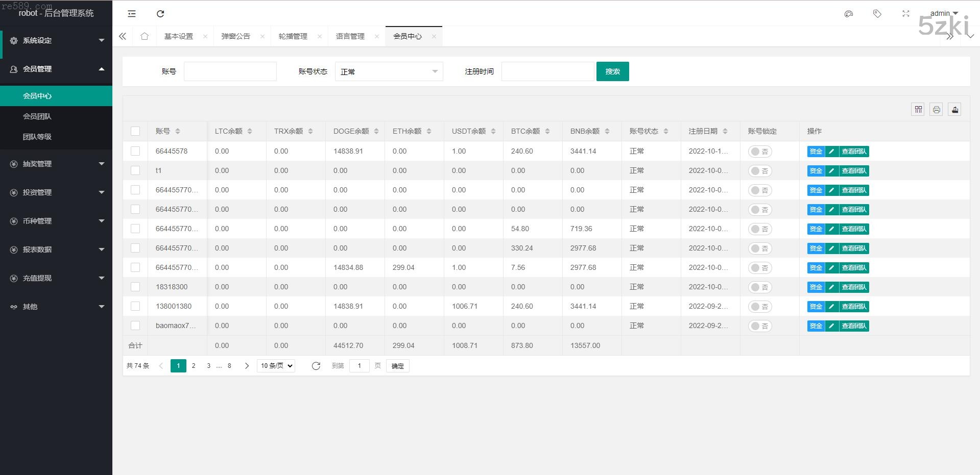Image resolution: width=980 pixels, height=475 pixels.
Task: Open the theme palette icon
Action: pyautogui.click(x=849, y=14)
